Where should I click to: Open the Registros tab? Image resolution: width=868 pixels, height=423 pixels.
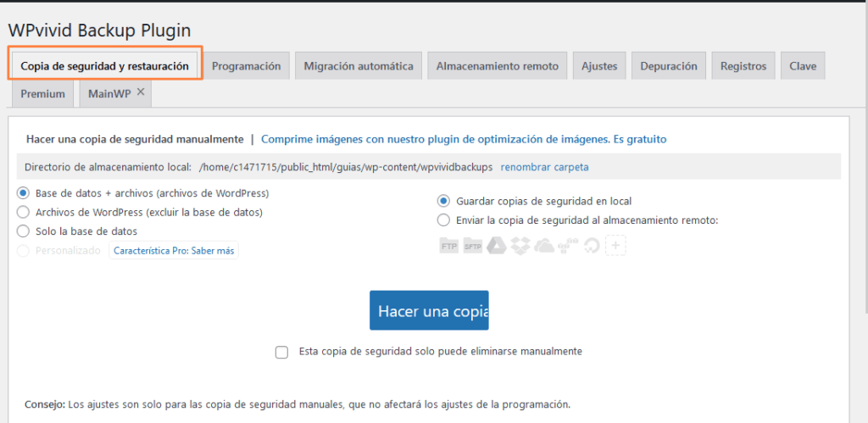click(743, 66)
